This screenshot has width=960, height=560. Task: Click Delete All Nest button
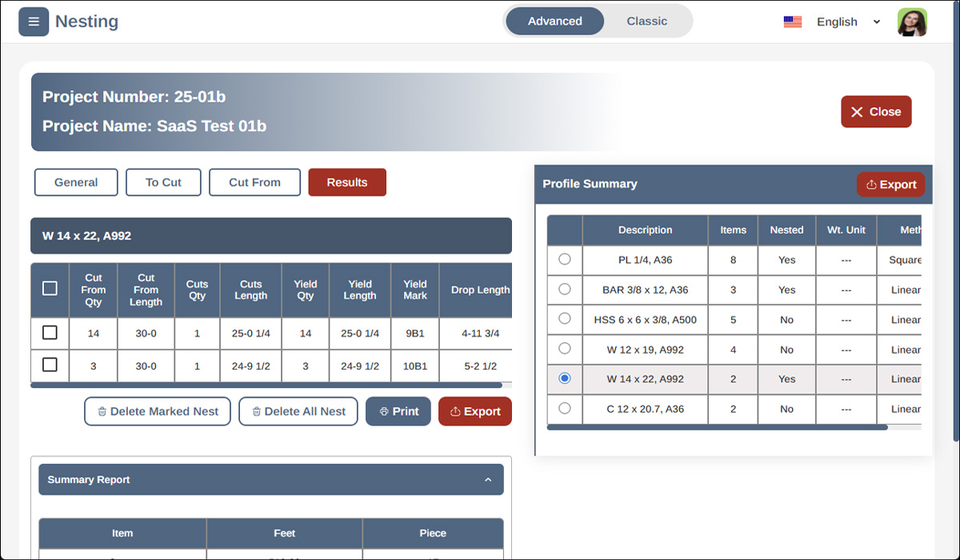(x=298, y=411)
